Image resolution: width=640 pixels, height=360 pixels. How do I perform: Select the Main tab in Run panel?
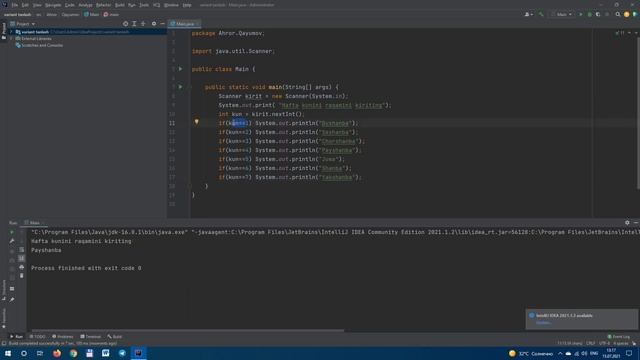(x=34, y=223)
